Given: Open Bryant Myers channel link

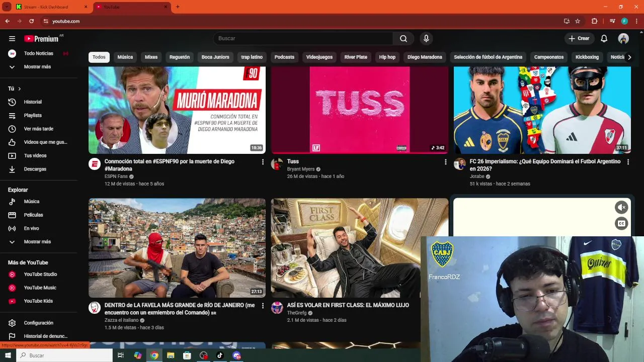Looking at the screenshot, I should point(301,169).
